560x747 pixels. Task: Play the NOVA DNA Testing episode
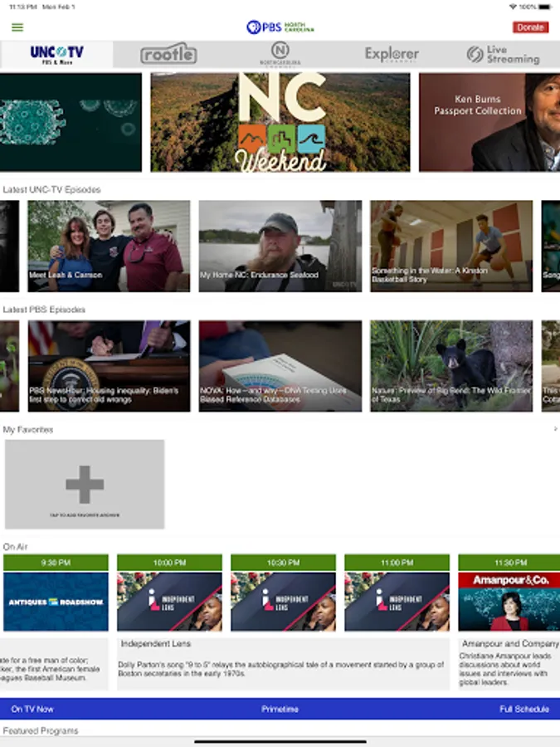tap(280, 366)
